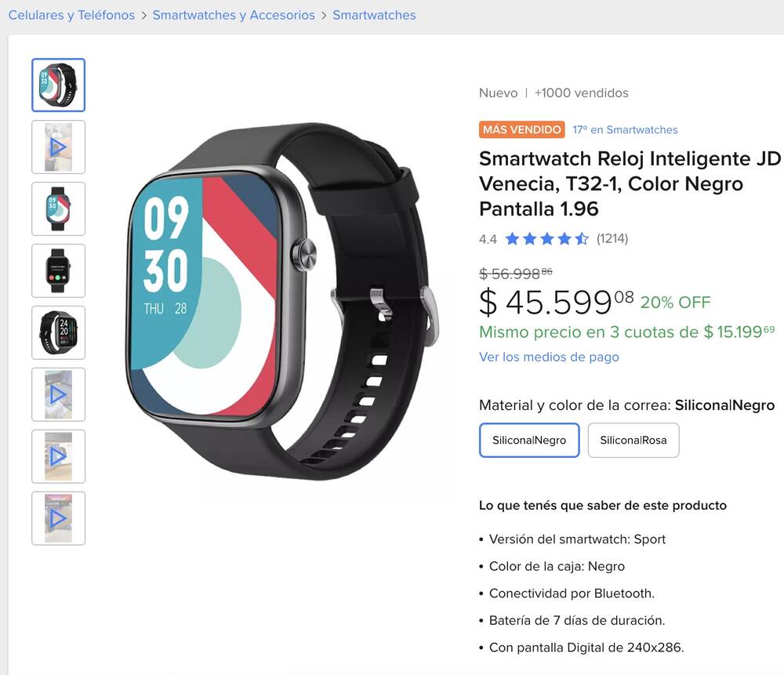
Task: Click the main smartwatch product image
Action: (x=282, y=302)
